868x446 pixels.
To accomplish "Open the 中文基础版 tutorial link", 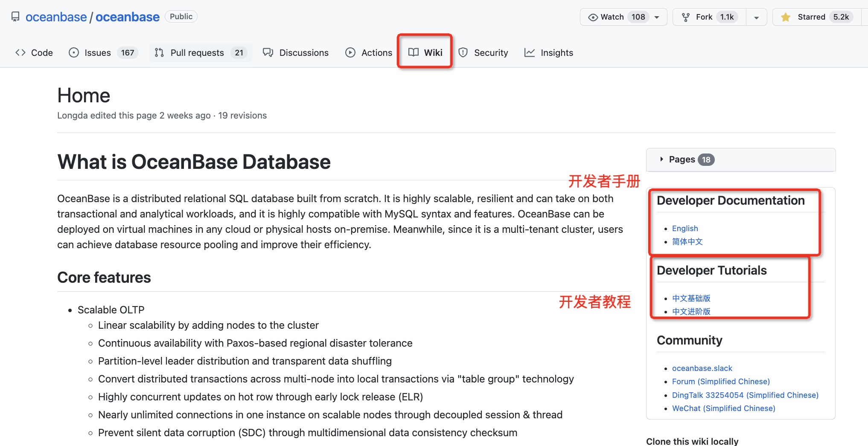I will pyautogui.click(x=691, y=298).
